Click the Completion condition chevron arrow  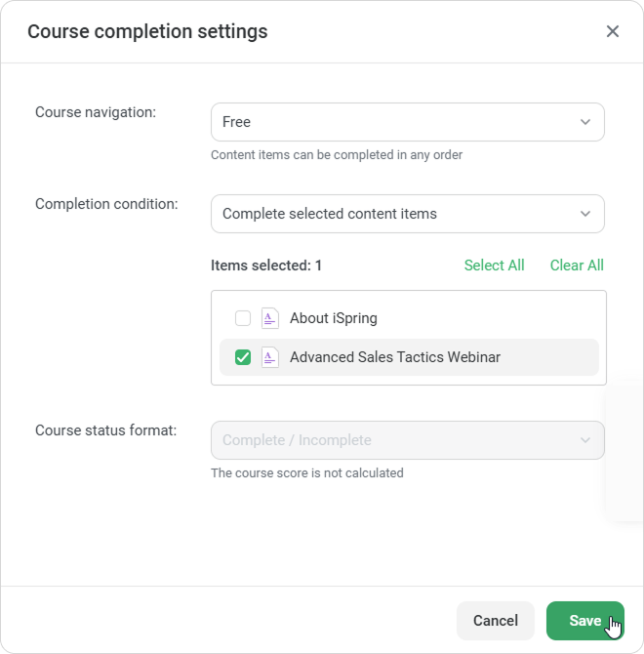click(x=585, y=214)
